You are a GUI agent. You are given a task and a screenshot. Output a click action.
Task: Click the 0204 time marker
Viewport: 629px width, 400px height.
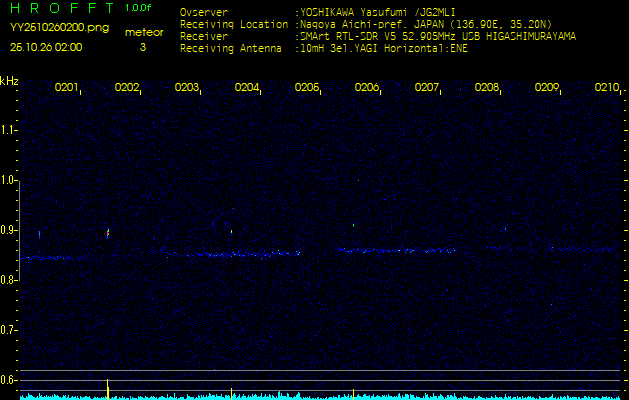[x=247, y=88]
